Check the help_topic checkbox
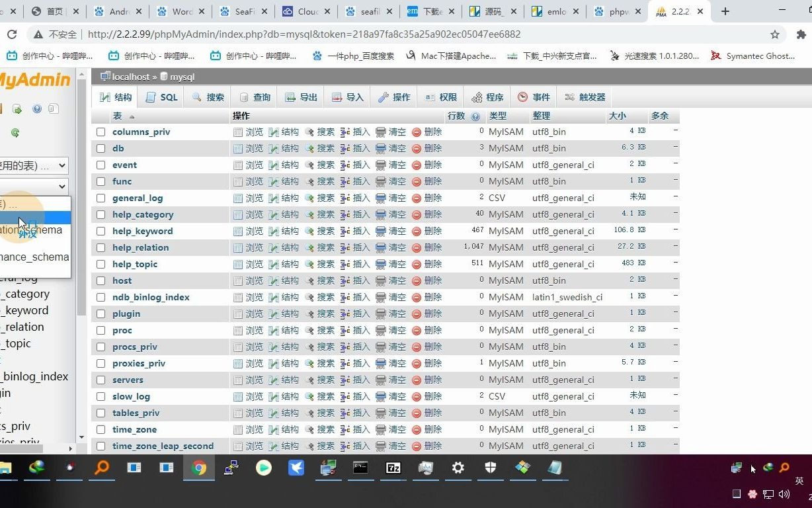Screen dimensions: 812x508 tap(101, 264)
